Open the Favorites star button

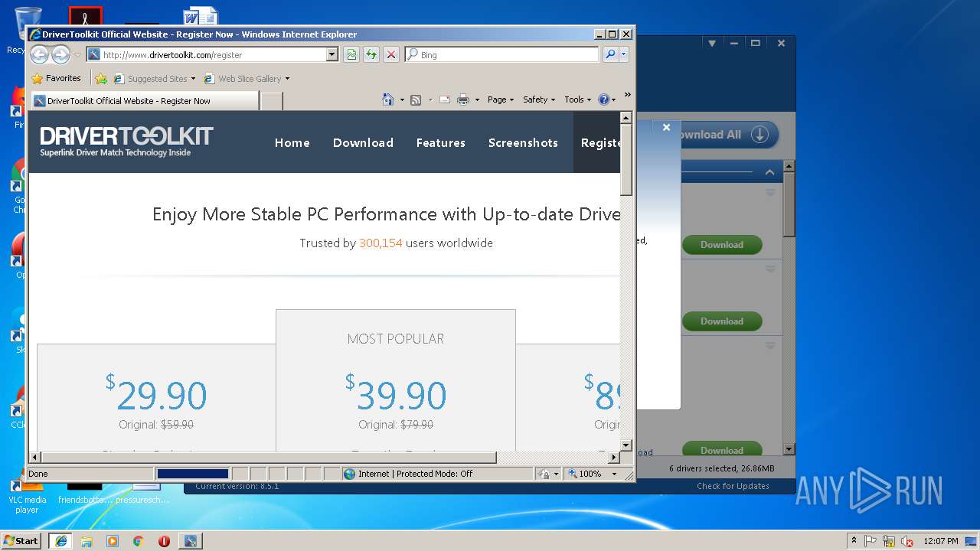click(56, 78)
